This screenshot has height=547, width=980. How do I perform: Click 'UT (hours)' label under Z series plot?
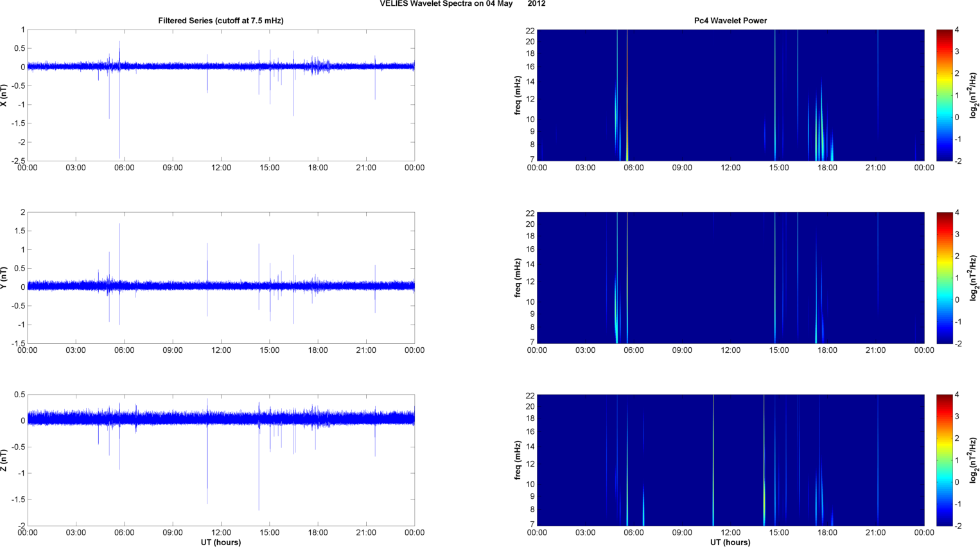(220, 542)
